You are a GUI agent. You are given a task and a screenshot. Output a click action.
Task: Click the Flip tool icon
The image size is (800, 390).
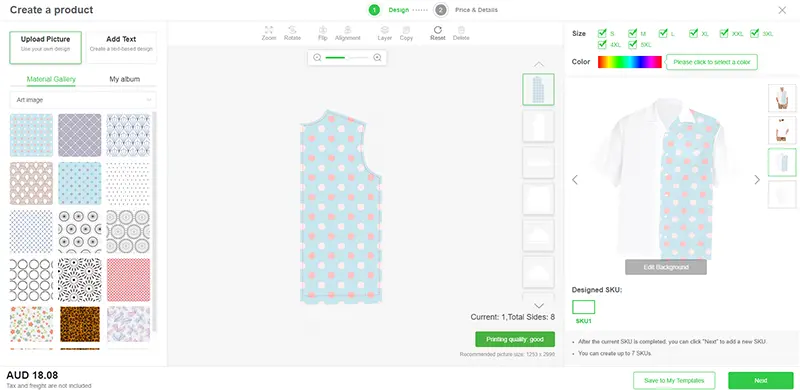[x=322, y=30]
